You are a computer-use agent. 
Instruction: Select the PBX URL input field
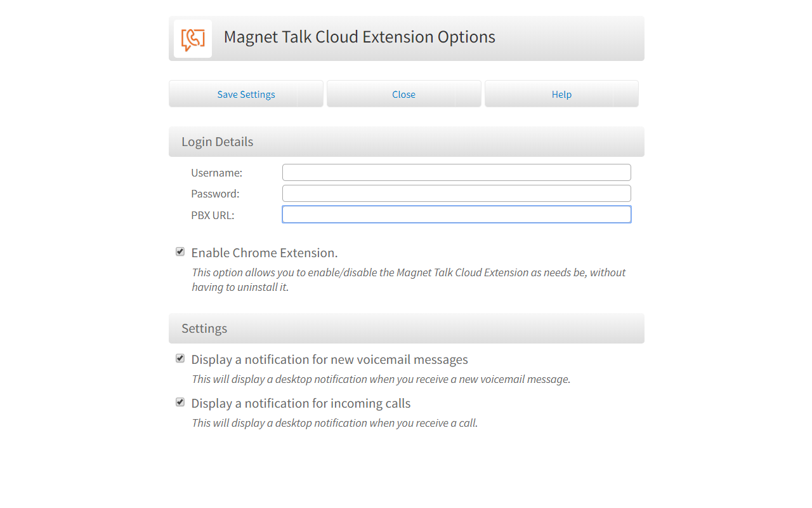pos(456,214)
